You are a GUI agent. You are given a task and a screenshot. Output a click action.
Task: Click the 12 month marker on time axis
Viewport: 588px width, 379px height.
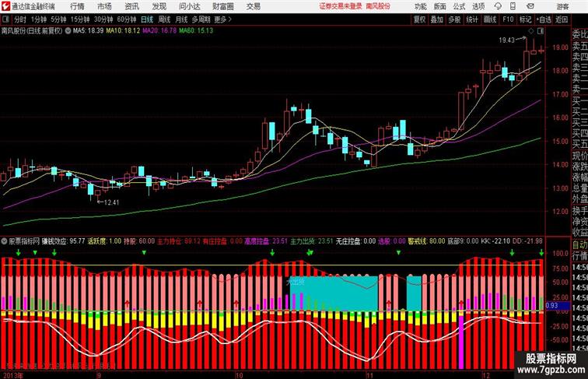tap(486, 375)
